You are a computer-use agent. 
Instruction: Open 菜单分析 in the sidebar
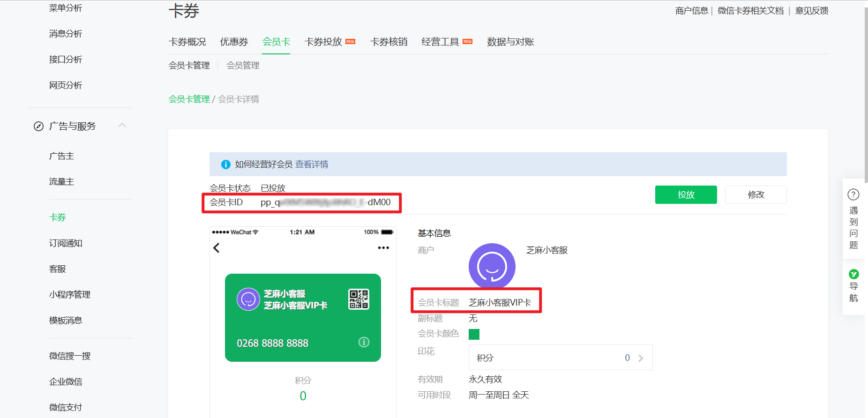(66, 8)
